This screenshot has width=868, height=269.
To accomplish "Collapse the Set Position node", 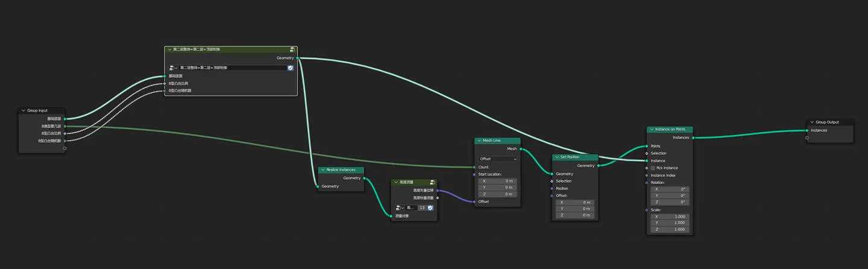I will pos(556,157).
